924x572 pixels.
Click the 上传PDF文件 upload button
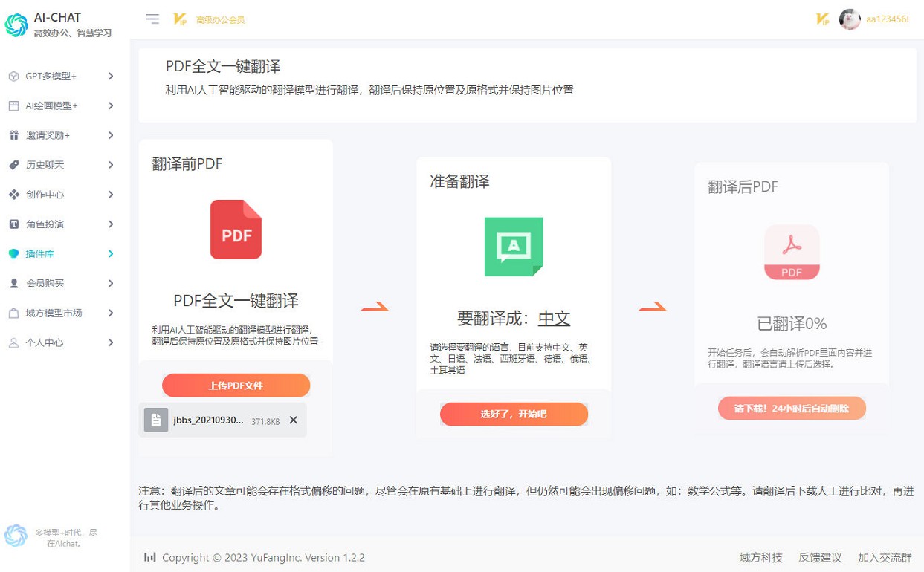click(236, 386)
